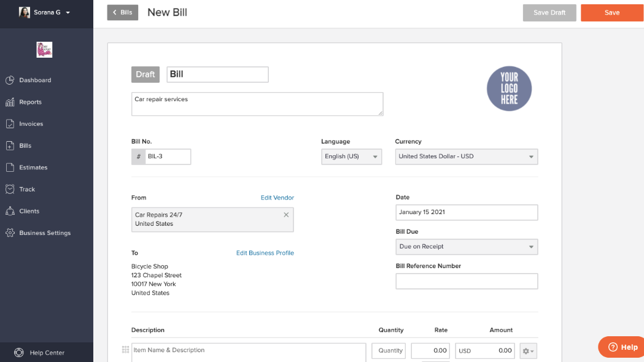644x362 pixels.
Task: Select the Reports icon in the sidebar
Action: pos(11,102)
